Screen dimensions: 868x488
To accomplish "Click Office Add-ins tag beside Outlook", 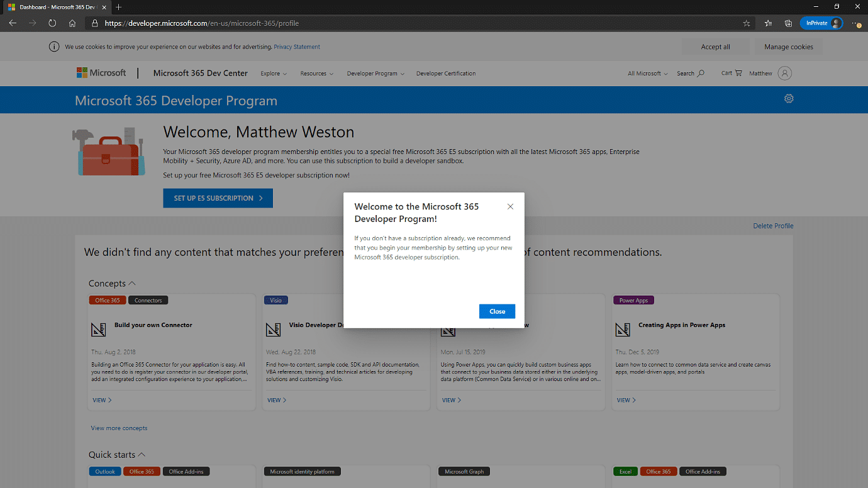I will coord(186,471).
